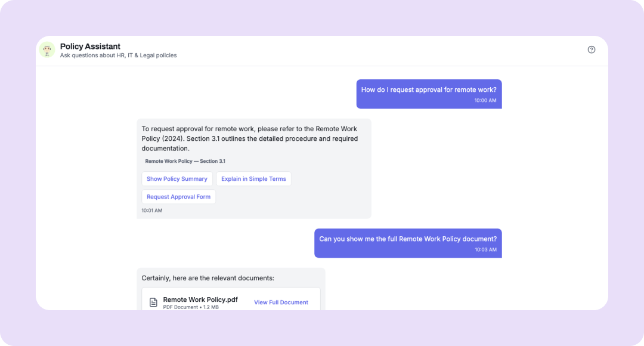The width and height of the screenshot is (644, 346).
Task: Click the 10:03 AM message timestamp
Action: 485,249
